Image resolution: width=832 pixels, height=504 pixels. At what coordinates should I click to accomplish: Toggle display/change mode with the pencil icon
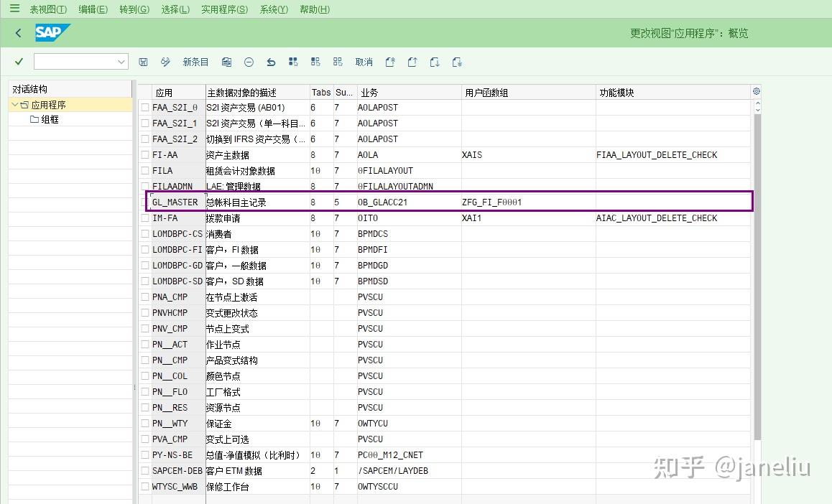(165, 62)
